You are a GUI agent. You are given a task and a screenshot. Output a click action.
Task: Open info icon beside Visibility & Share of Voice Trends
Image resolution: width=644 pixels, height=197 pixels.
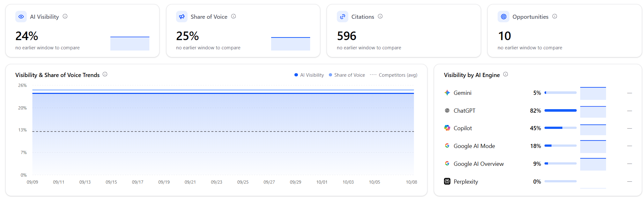click(105, 74)
